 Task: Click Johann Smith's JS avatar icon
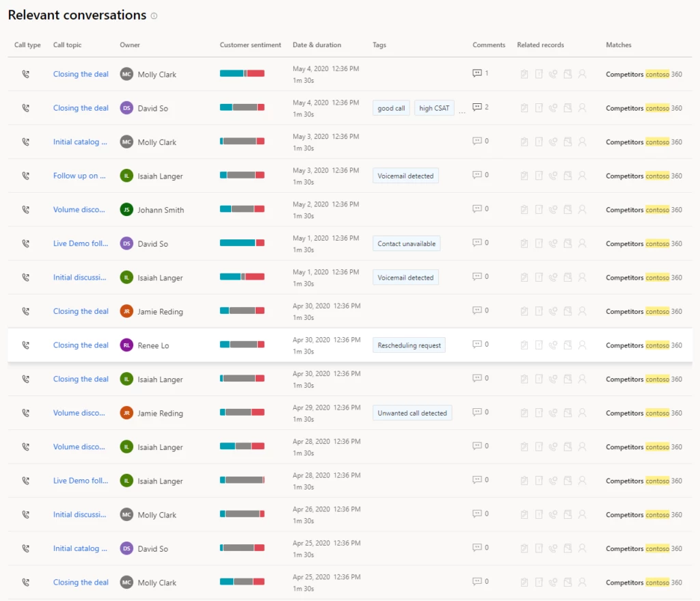(x=126, y=209)
